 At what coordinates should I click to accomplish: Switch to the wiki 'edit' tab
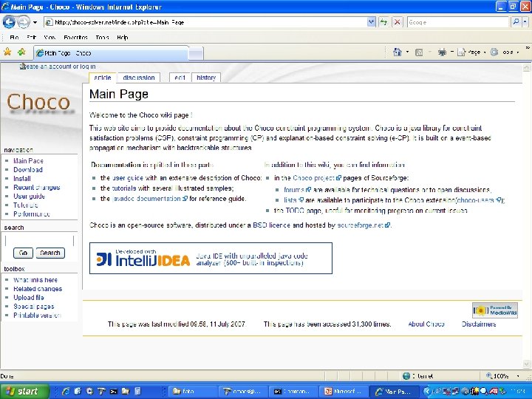(x=180, y=78)
